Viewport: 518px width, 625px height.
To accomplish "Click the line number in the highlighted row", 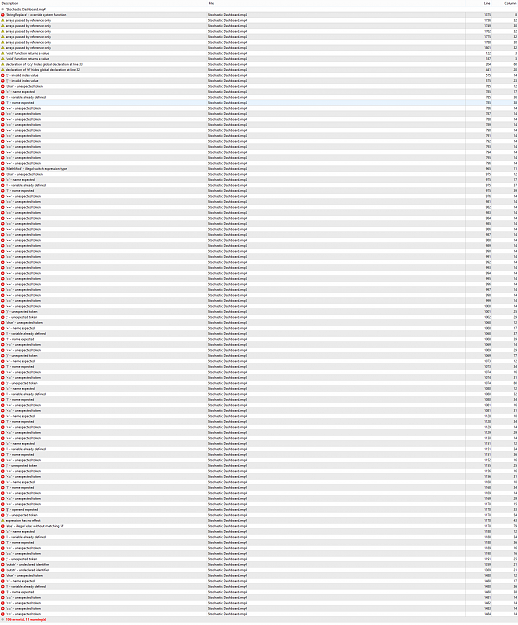I will point(488,103).
